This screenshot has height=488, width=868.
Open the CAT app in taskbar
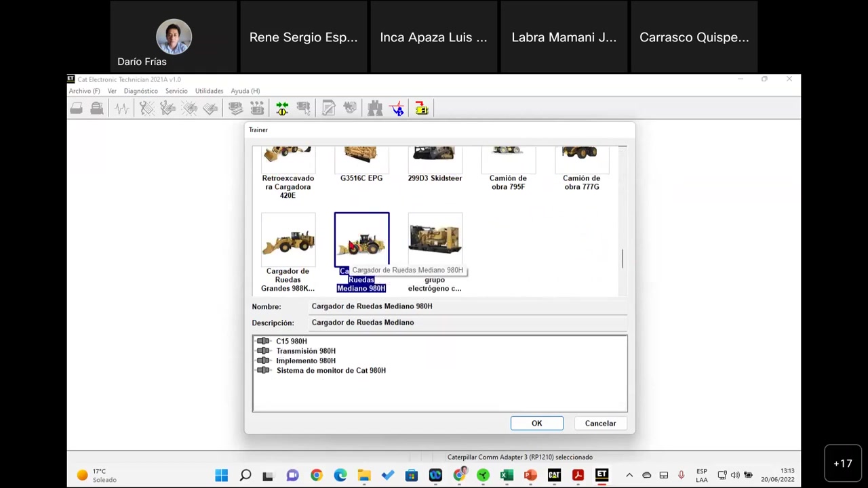[x=554, y=475]
